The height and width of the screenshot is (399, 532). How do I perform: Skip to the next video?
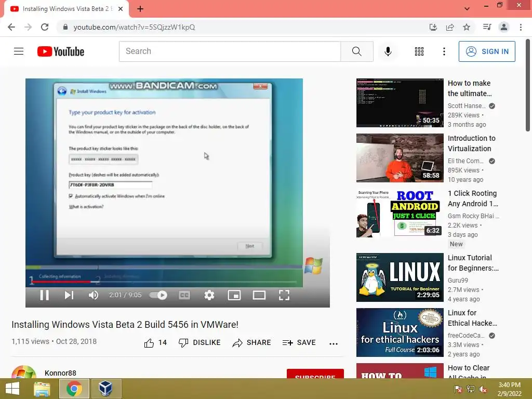(x=69, y=295)
